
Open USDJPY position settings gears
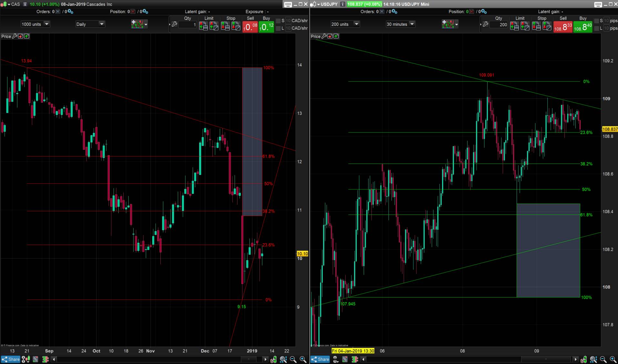click(x=483, y=12)
